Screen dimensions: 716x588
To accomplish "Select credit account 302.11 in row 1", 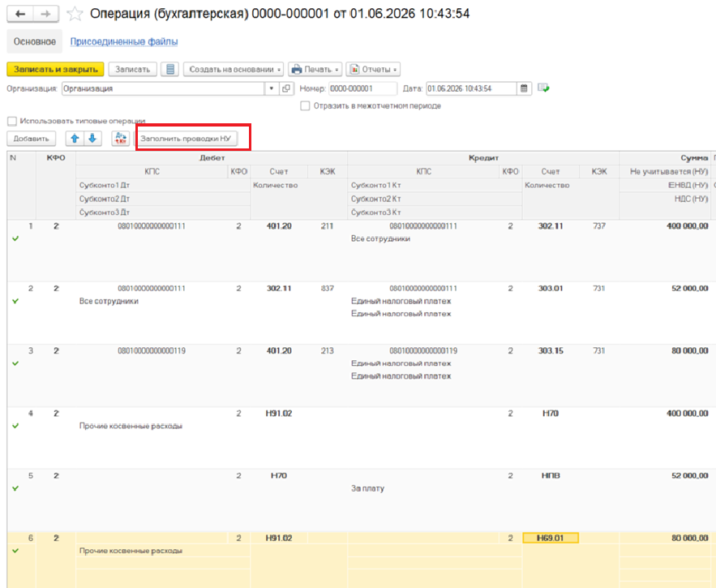I will 551,226.
